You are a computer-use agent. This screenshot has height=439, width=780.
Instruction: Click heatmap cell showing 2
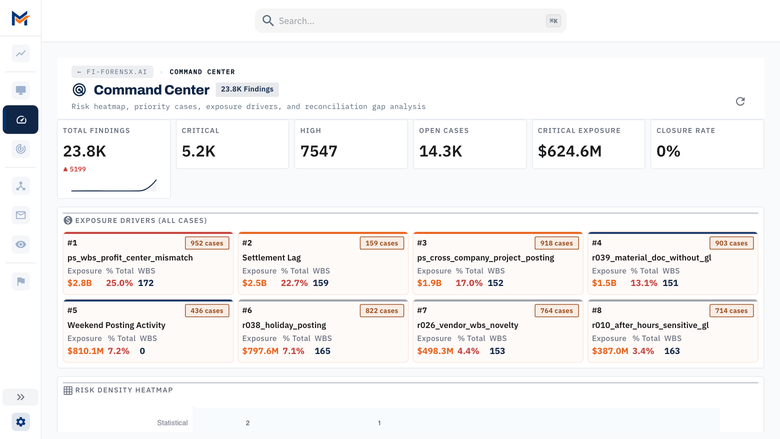(247, 423)
